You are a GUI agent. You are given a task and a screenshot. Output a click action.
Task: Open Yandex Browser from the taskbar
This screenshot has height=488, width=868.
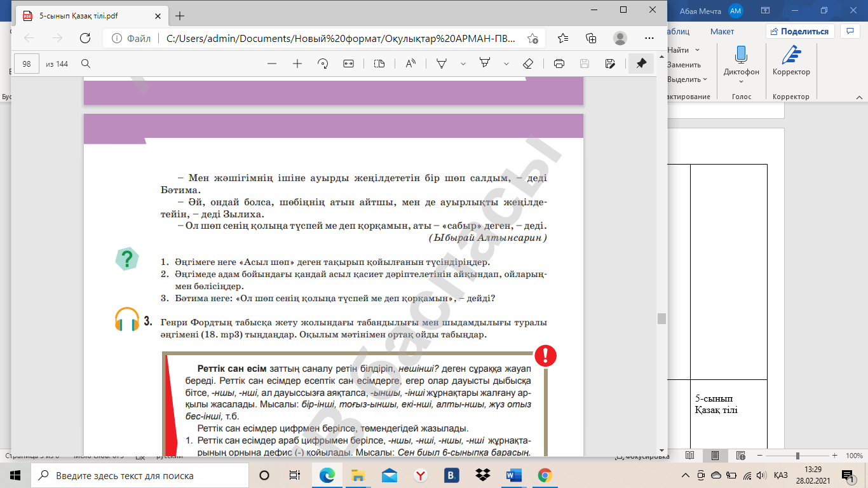click(421, 475)
